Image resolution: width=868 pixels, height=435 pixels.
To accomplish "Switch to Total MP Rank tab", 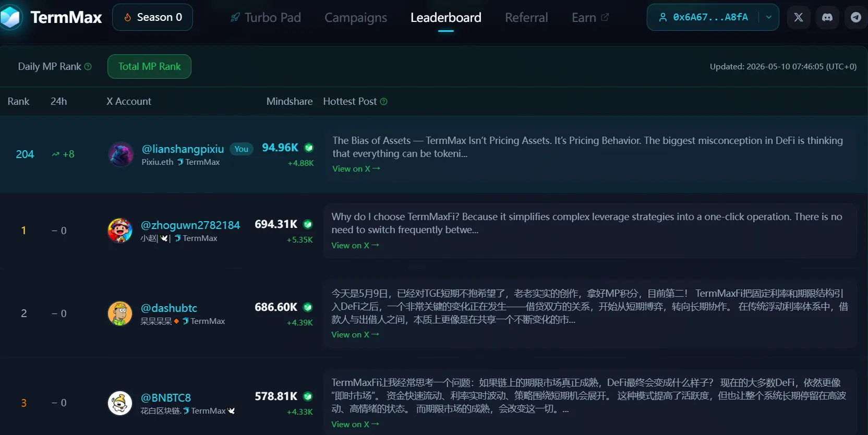I will [149, 67].
